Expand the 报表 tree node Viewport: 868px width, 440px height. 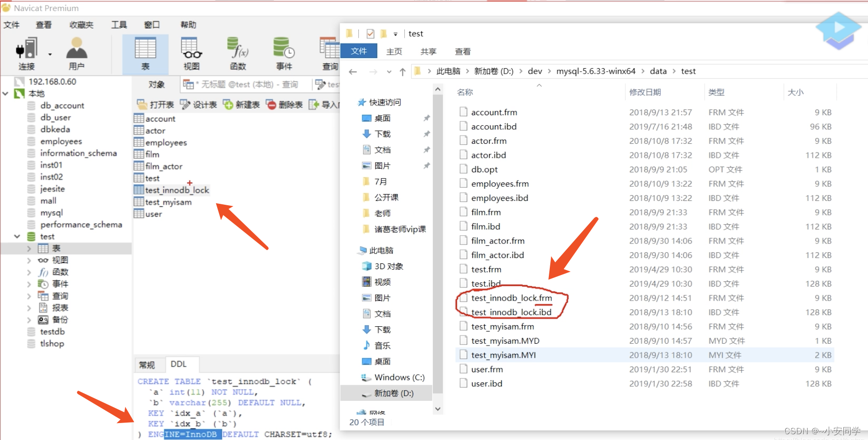[29, 308]
